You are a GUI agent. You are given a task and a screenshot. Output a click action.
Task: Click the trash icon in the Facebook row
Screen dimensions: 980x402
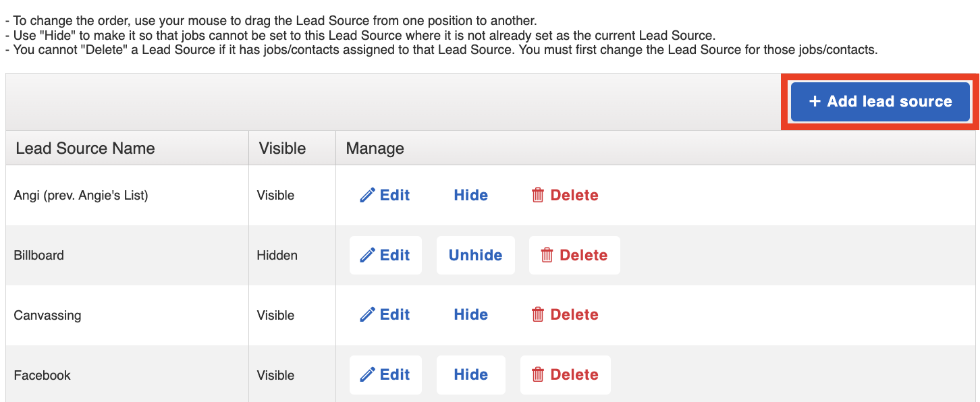coord(538,375)
